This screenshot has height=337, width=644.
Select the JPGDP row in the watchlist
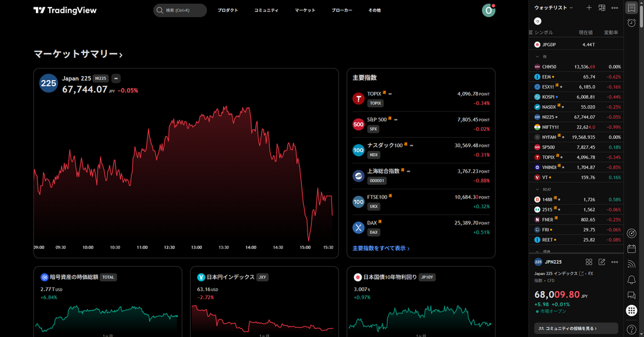pyautogui.click(x=576, y=45)
